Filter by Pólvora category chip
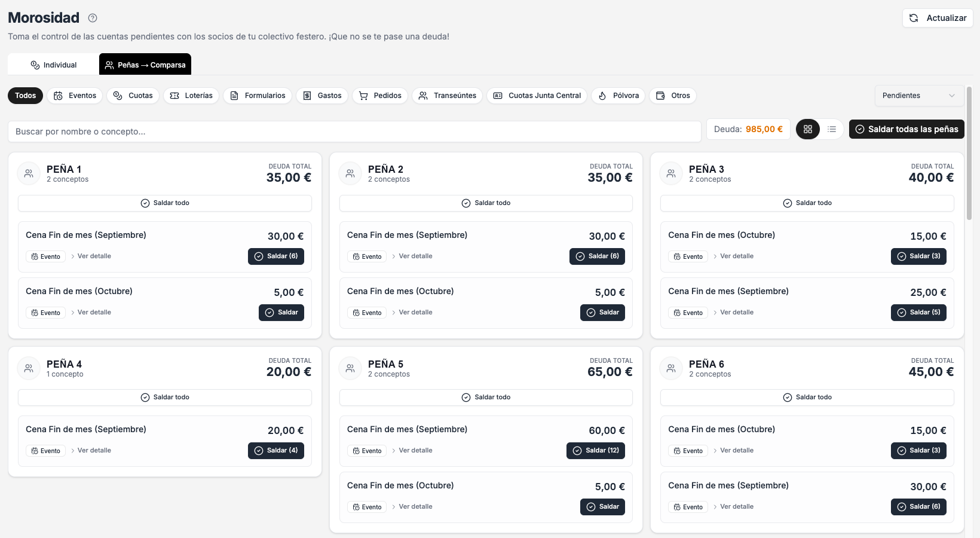Viewport: 980px width, 538px height. 618,96
